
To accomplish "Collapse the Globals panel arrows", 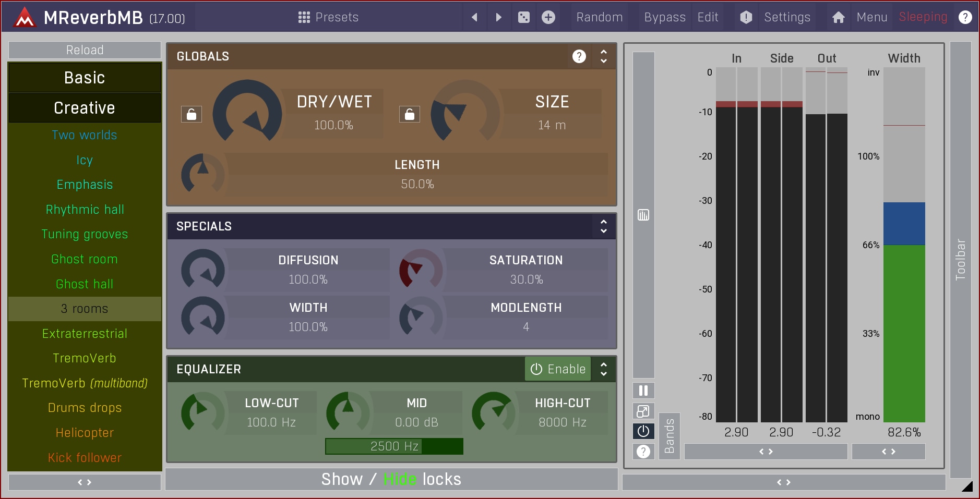I will pyautogui.click(x=604, y=56).
